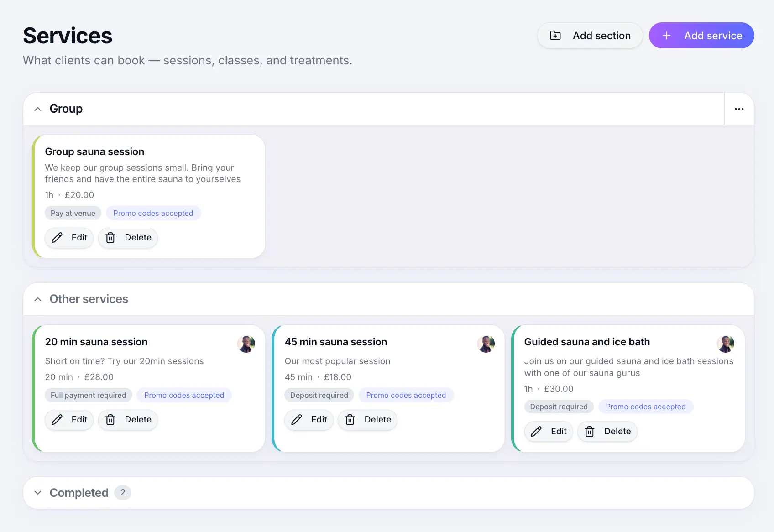774x532 pixels.
Task: Edit the Group sauna session service
Action: (x=69, y=238)
